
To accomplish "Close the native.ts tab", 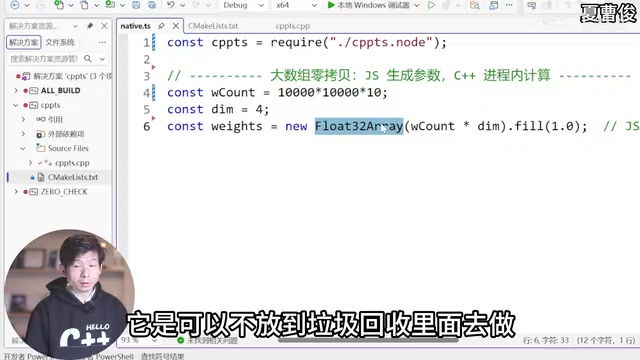I will pos(176,26).
